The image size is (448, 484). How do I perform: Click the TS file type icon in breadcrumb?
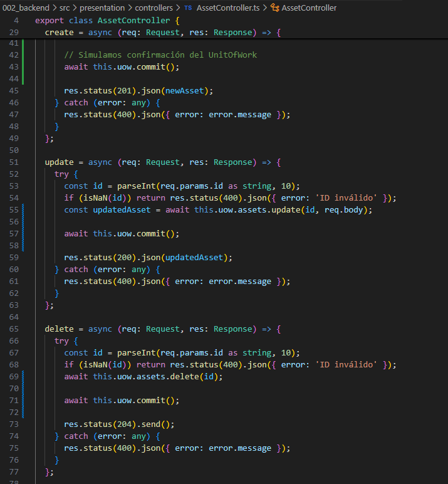[x=188, y=8]
